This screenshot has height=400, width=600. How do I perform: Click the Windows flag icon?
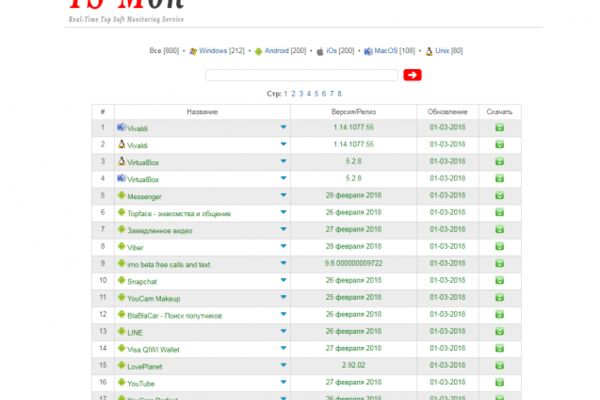tap(193, 51)
